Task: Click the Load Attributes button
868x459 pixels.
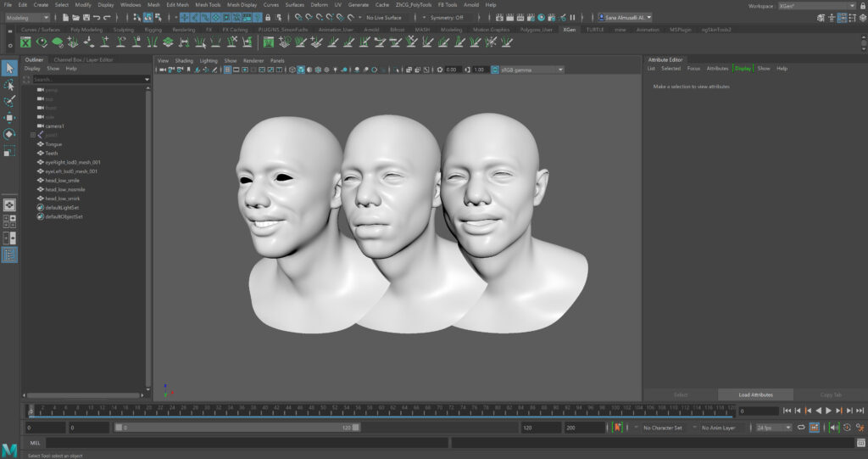Action: click(755, 395)
